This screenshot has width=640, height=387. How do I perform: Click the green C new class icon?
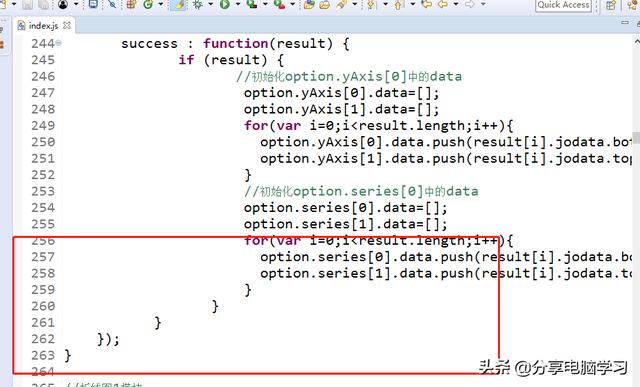148,4
